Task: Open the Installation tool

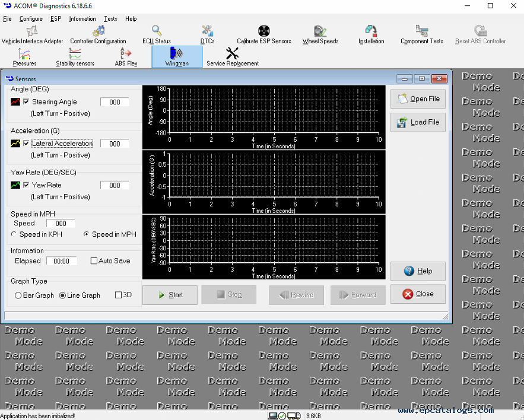Action: [x=371, y=35]
